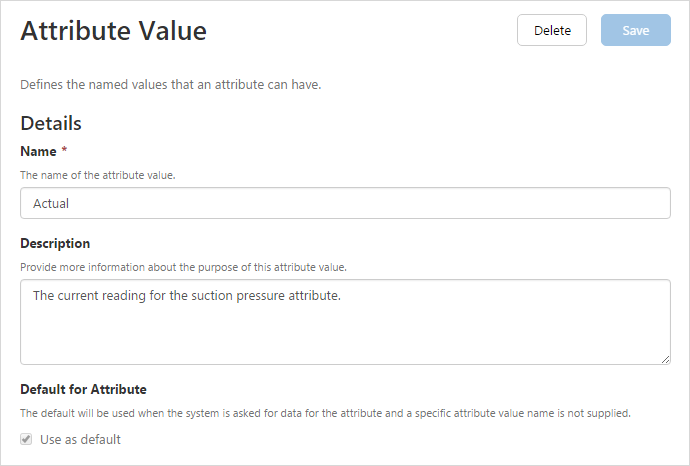This screenshot has height=466, width=690.
Task: Click the word 'Actual' in the Name field
Action: (x=50, y=203)
